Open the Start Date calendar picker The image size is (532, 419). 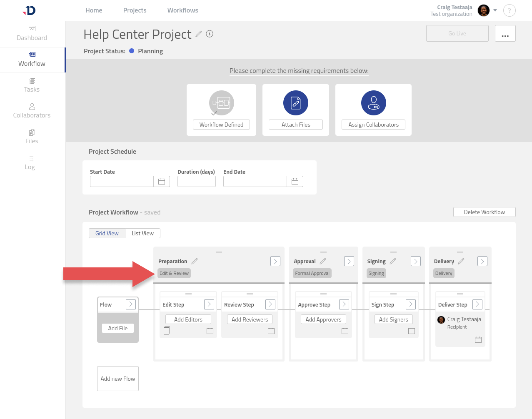162,181
